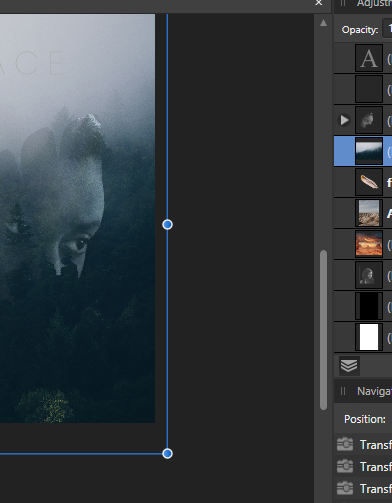
Task: Select the feather layer thumbnail
Action: (x=369, y=182)
